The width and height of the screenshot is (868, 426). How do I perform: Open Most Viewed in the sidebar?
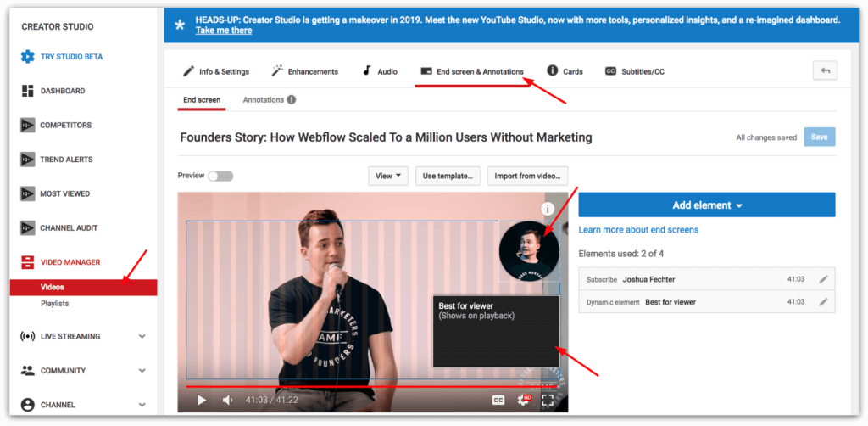coord(64,193)
